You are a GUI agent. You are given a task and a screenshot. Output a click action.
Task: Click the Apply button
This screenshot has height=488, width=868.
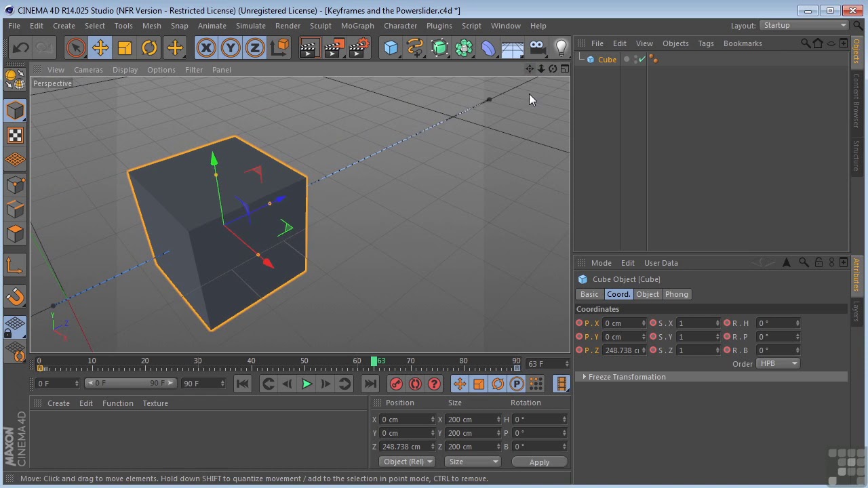[540, 462]
